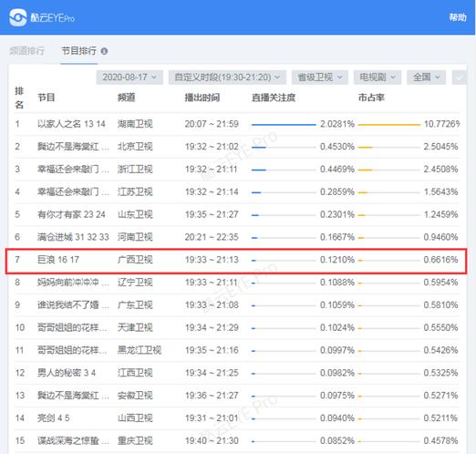Click 江苏卫视 channel cell
The image size is (476, 454).
tap(135, 191)
